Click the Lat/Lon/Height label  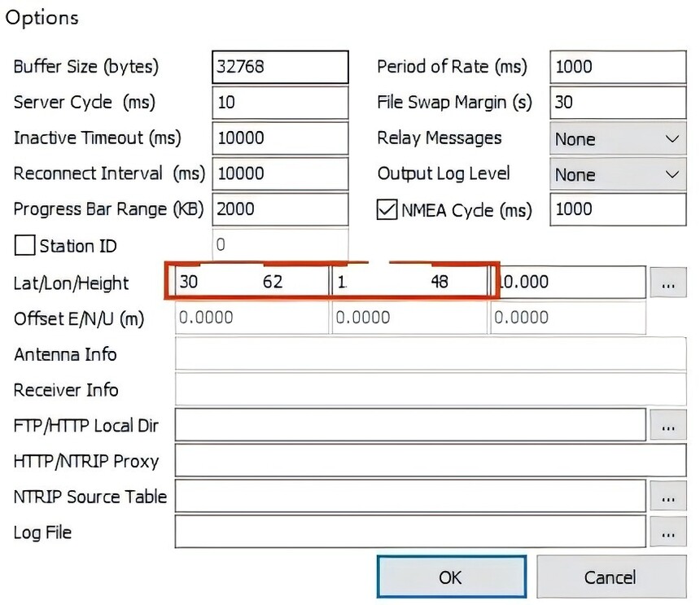[71, 283]
